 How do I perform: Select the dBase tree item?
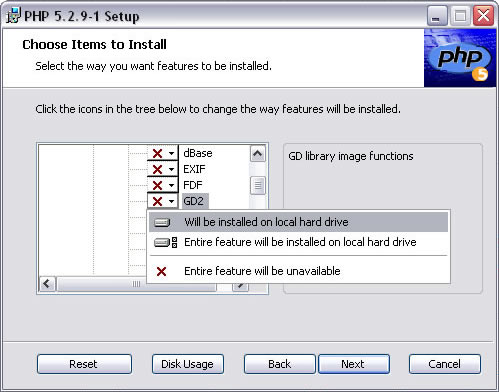tap(198, 153)
